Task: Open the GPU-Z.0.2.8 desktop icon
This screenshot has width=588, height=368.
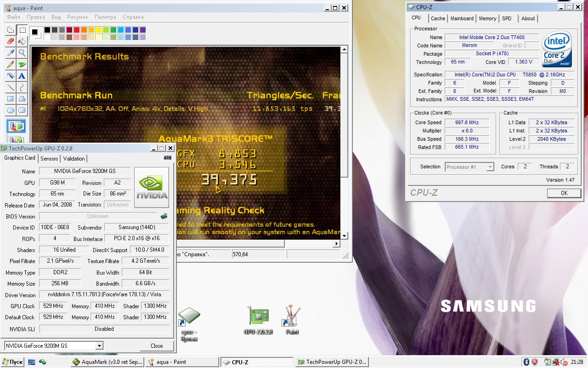Action: 258,321
